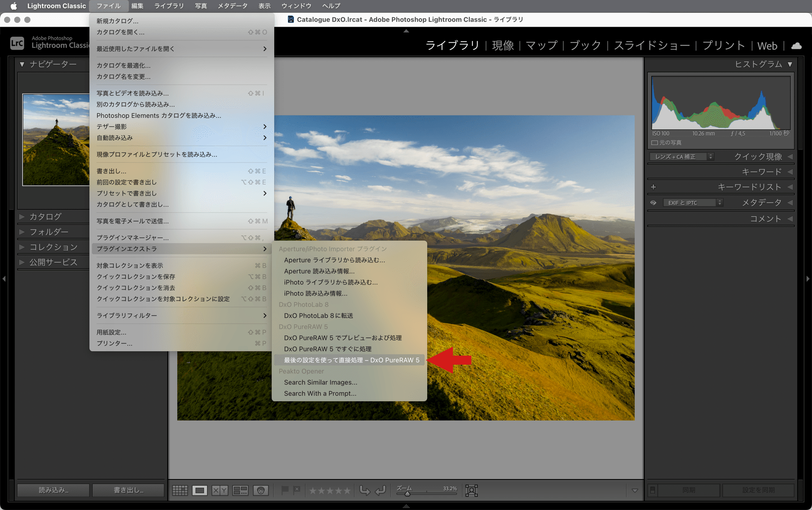Switch to the マップ module
Viewport: 812px width, 510px height.
click(542, 46)
